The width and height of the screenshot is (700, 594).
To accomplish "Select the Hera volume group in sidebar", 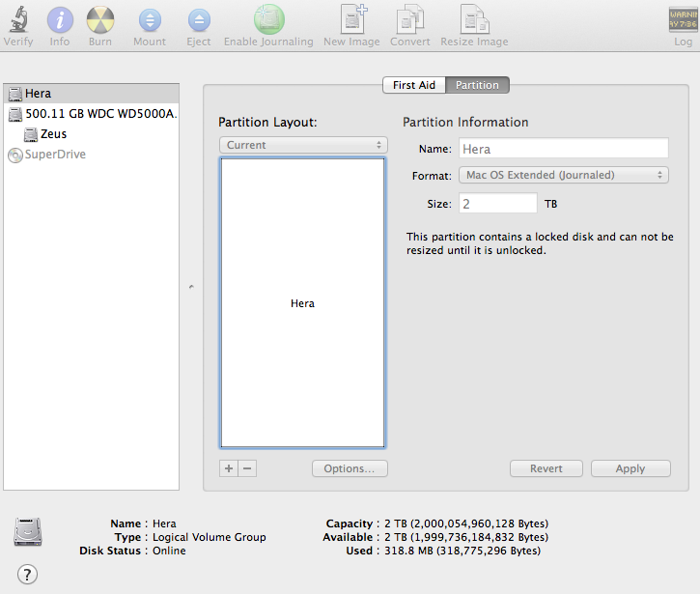I will (x=91, y=94).
